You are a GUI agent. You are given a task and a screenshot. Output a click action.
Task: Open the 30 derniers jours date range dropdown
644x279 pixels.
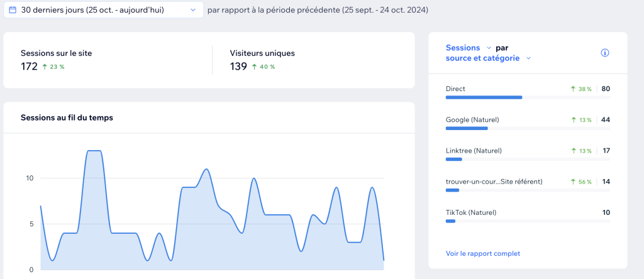[192, 10]
